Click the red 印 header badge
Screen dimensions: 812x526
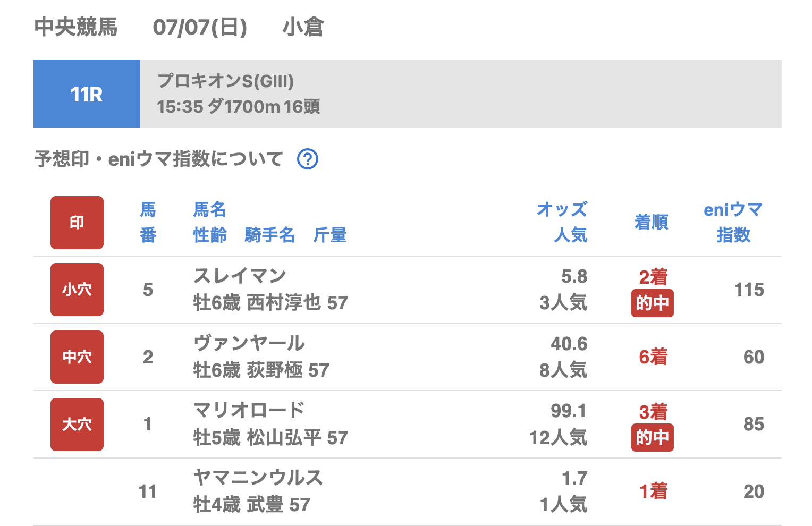point(77,223)
